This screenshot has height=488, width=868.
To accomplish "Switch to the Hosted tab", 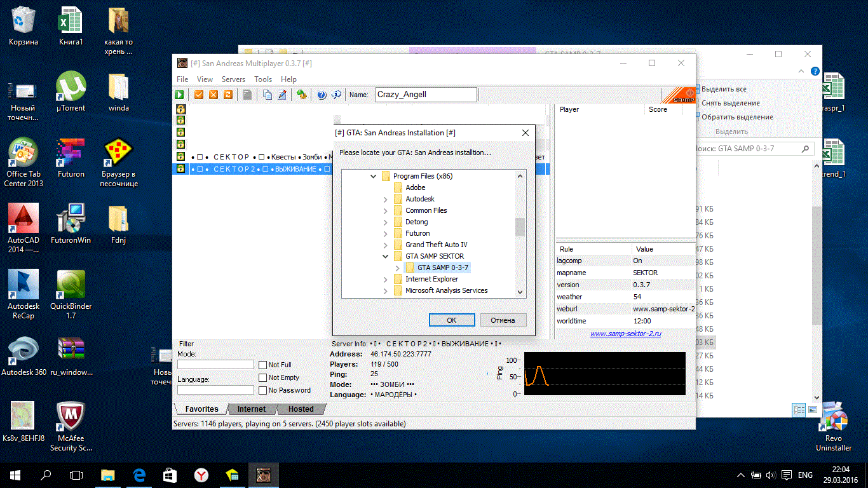I will click(301, 409).
